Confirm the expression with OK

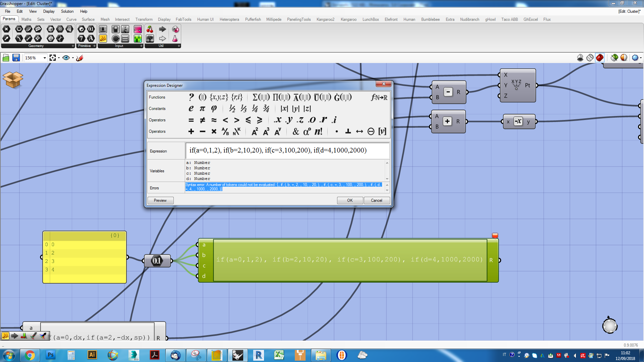pyautogui.click(x=350, y=200)
